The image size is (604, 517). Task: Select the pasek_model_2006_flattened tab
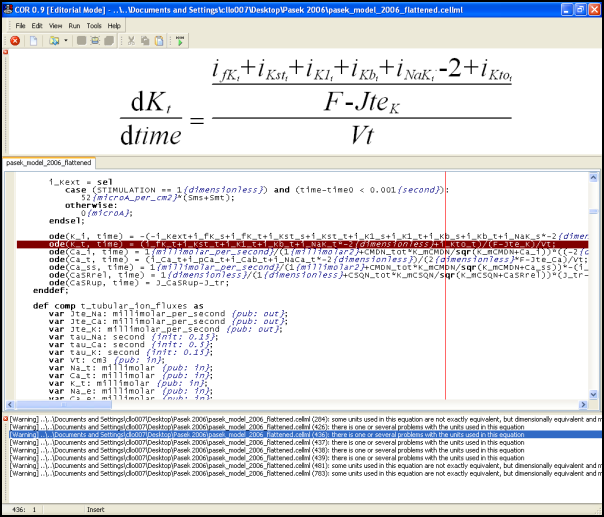[x=49, y=163]
